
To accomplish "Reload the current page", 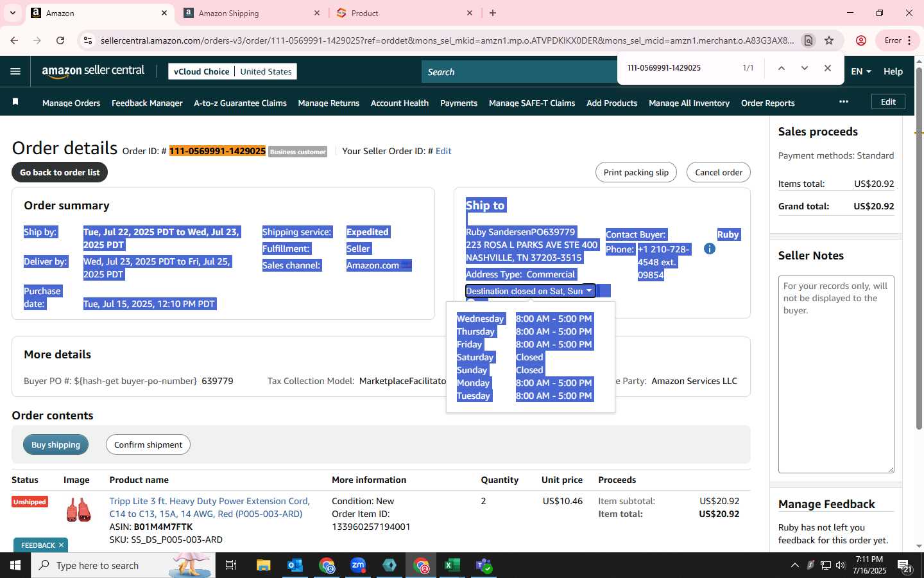I will [x=60, y=40].
